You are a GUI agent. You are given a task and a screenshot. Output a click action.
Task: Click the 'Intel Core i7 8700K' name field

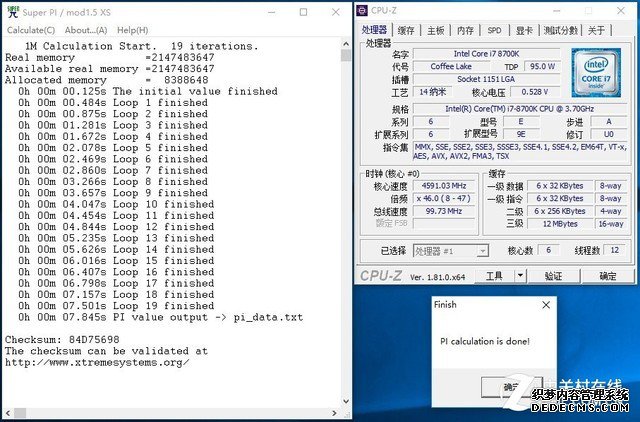(x=487, y=54)
